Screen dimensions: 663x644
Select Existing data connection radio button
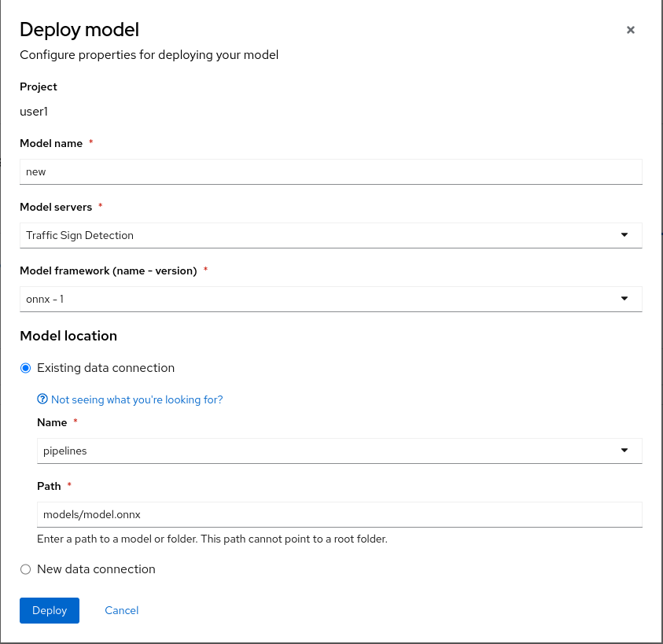[26, 368]
